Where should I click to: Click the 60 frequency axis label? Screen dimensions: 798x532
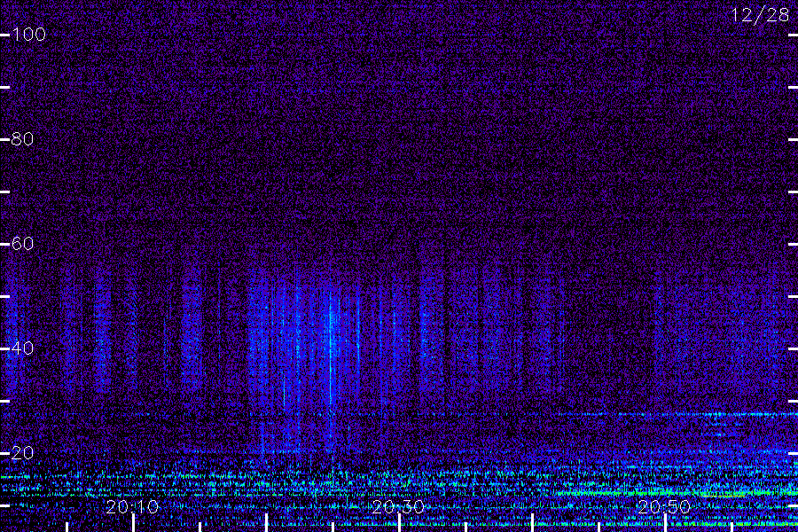tap(22, 243)
